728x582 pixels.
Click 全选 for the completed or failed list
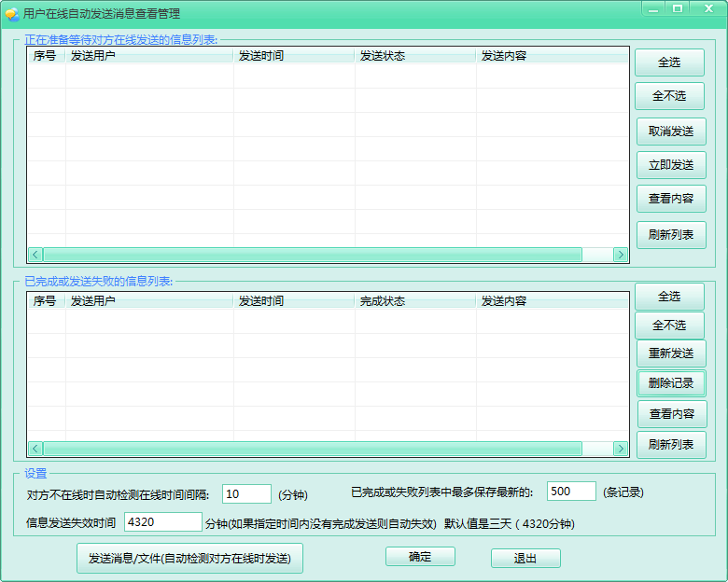coord(669,297)
